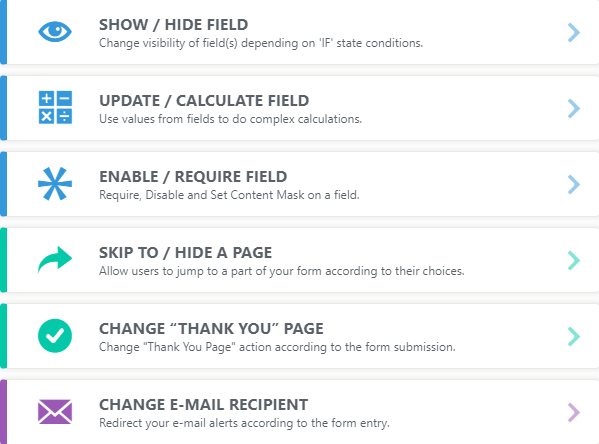Click the eye icon for Show/Hide Field
This screenshot has height=444, width=599.
coord(55,31)
